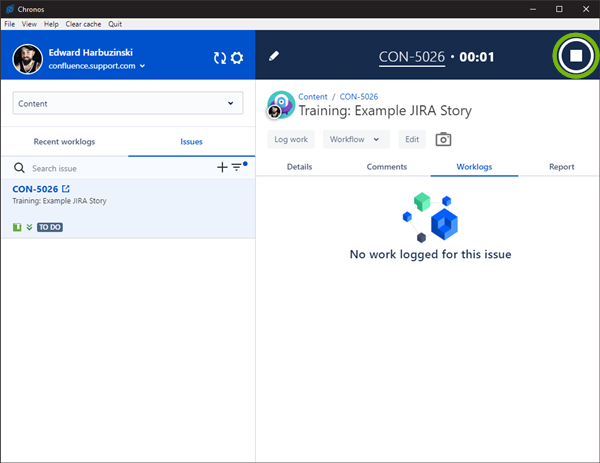The height and width of the screenshot is (463, 600).
Task: Click the 00:01 timer display
Action: (x=477, y=57)
